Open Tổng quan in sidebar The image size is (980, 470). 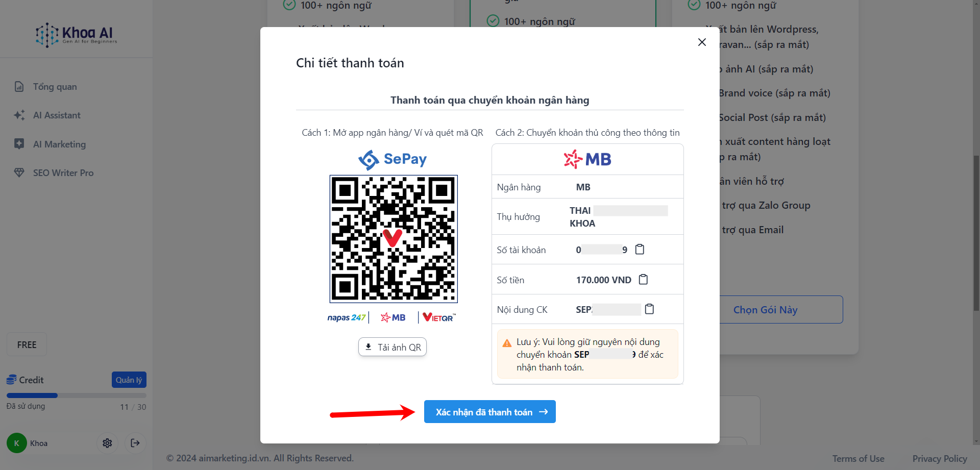click(x=55, y=87)
